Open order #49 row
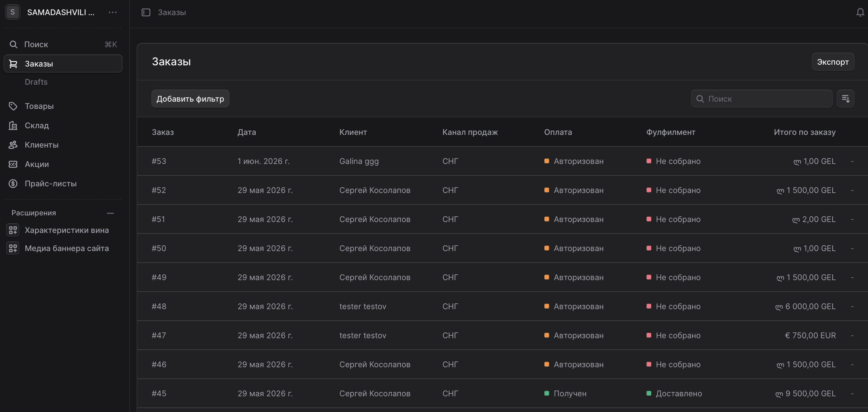This screenshot has height=412, width=868. tap(502, 277)
